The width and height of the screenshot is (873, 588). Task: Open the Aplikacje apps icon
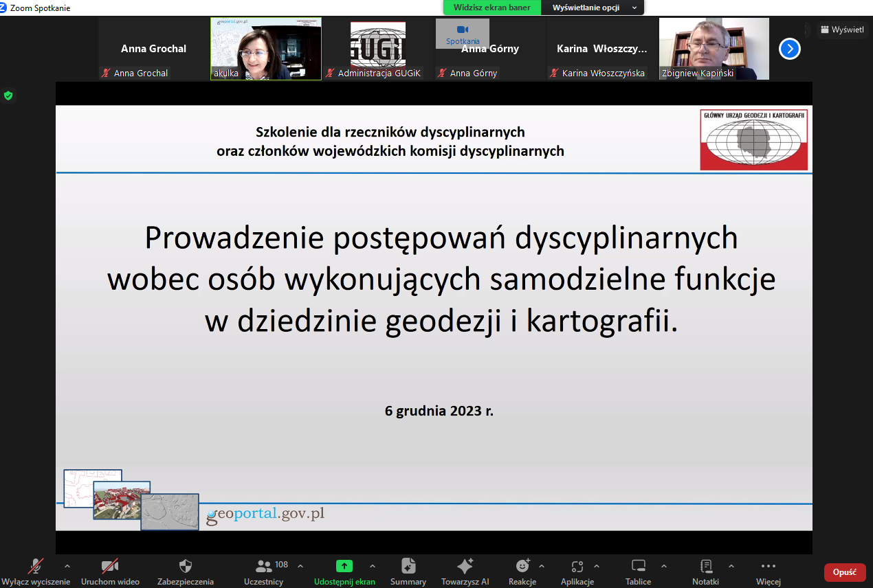(x=577, y=567)
